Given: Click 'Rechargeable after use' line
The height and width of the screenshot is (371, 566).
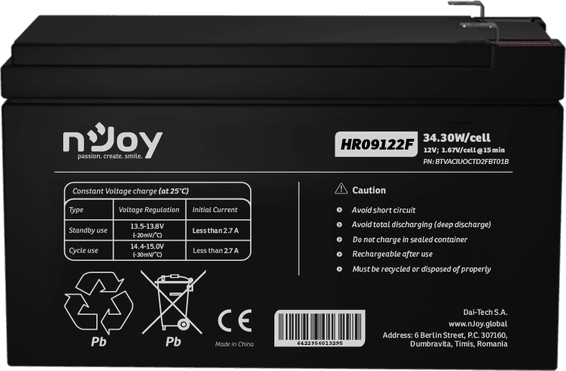Looking at the screenshot, I should tap(392, 254).
